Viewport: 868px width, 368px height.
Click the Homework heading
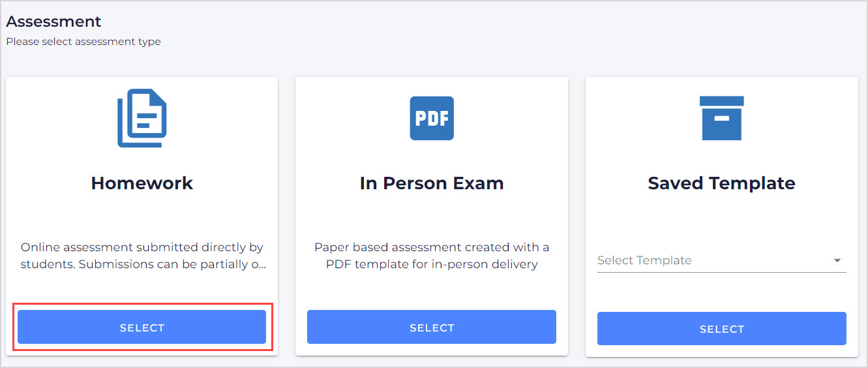142,183
